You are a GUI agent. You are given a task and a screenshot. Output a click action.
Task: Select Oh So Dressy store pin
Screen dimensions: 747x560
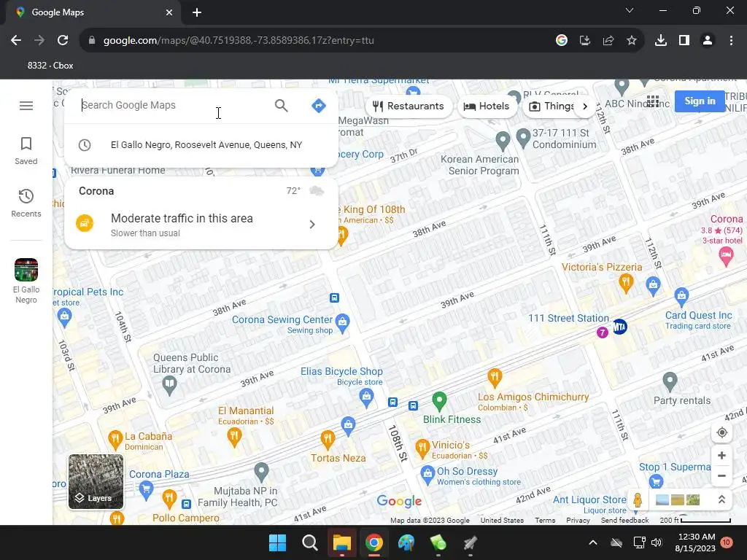point(427,474)
